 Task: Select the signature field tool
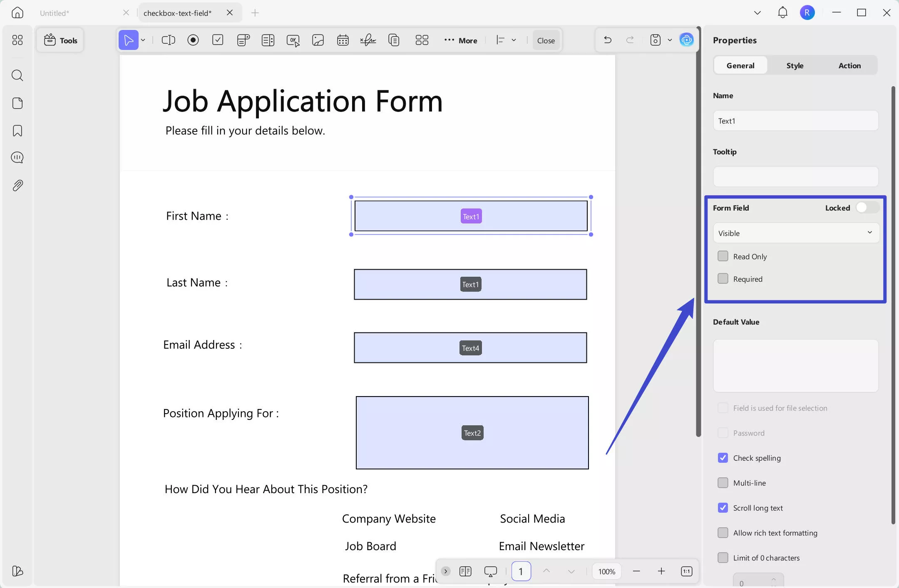click(368, 40)
